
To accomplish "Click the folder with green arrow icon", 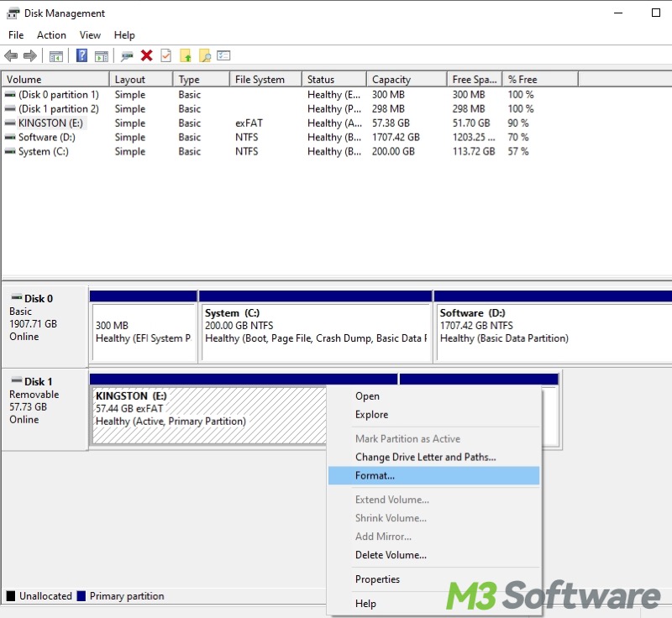I will (x=186, y=55).
